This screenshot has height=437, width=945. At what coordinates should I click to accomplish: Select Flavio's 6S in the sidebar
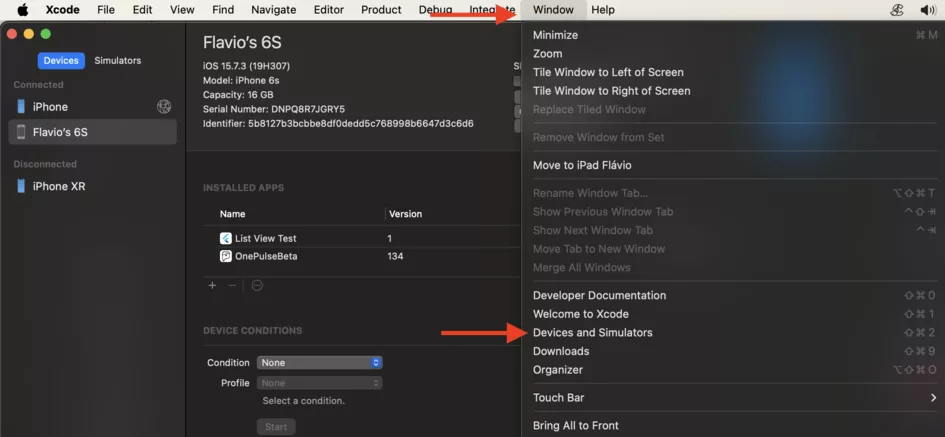click(92, 132)
